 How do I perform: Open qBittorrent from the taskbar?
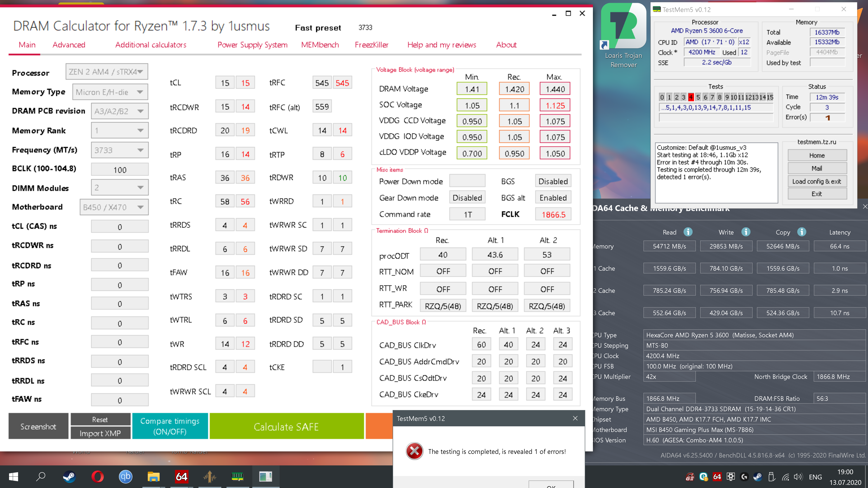coord(125,476)
